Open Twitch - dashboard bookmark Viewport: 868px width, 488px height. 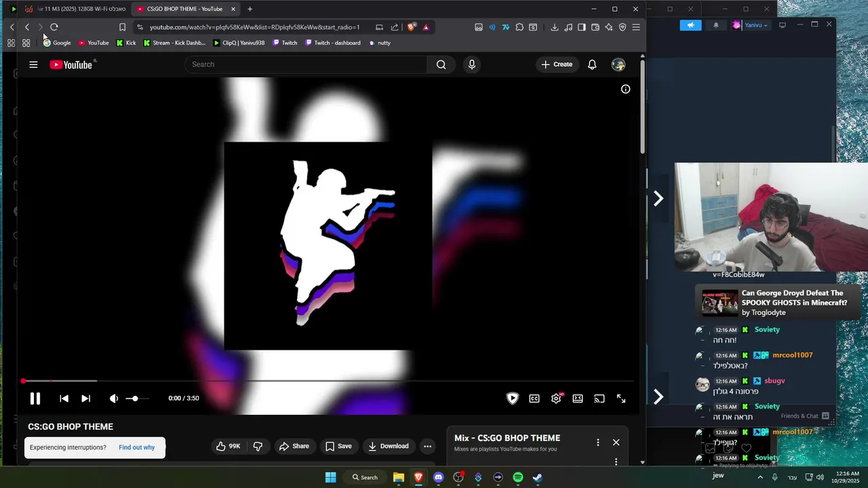pyautogui.click(x=333, y=43)
